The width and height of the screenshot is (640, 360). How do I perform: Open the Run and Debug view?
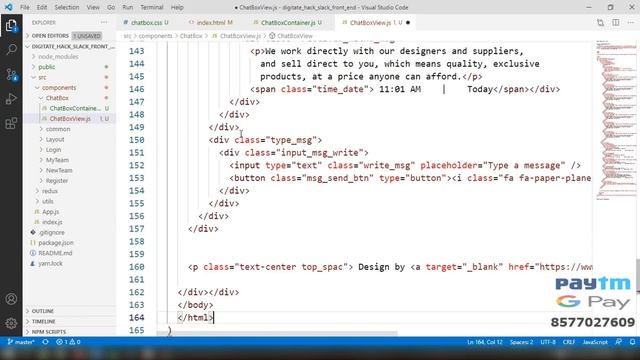point(11,99)
